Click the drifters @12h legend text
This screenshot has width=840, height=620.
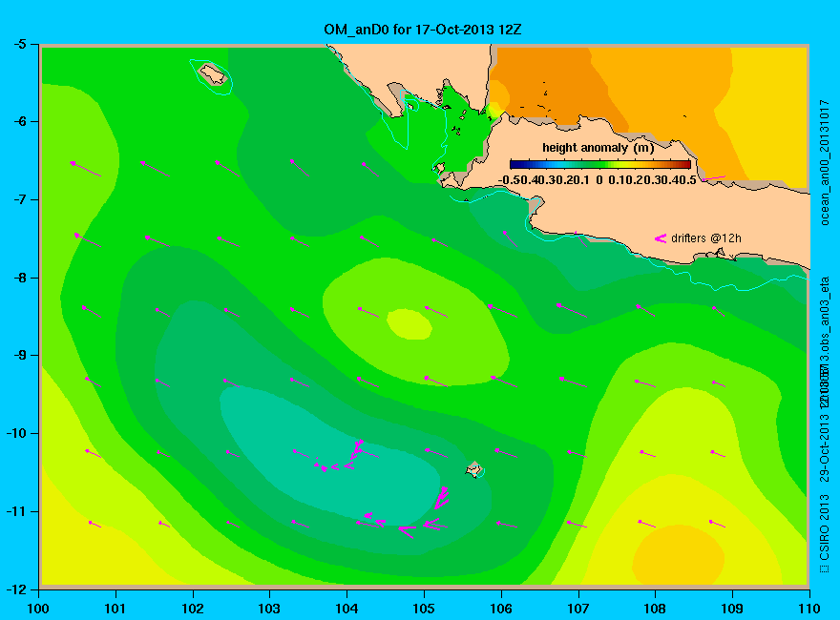pos(706,238)
